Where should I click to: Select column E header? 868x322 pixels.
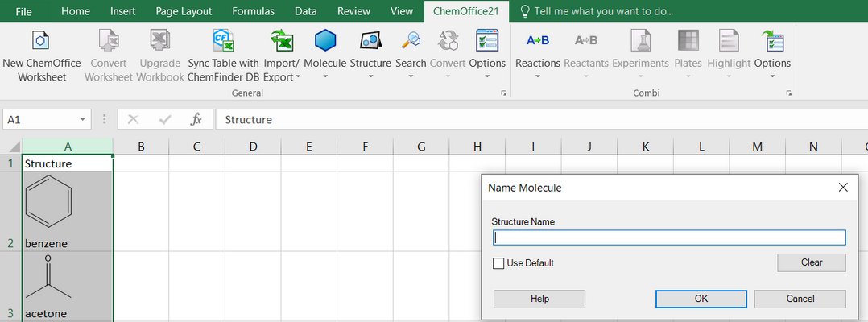click(309, 147)
